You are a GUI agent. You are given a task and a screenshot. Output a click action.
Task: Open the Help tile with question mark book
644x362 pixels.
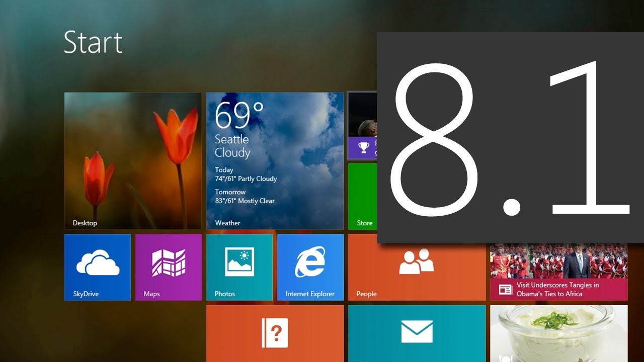click(x=275, y=333)
